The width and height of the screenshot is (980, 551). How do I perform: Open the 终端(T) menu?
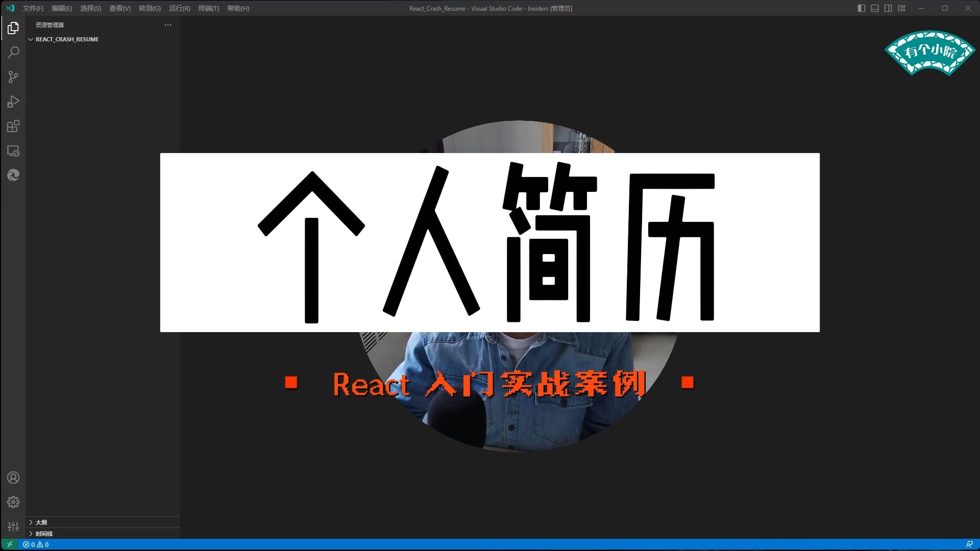tap(209, 9)
